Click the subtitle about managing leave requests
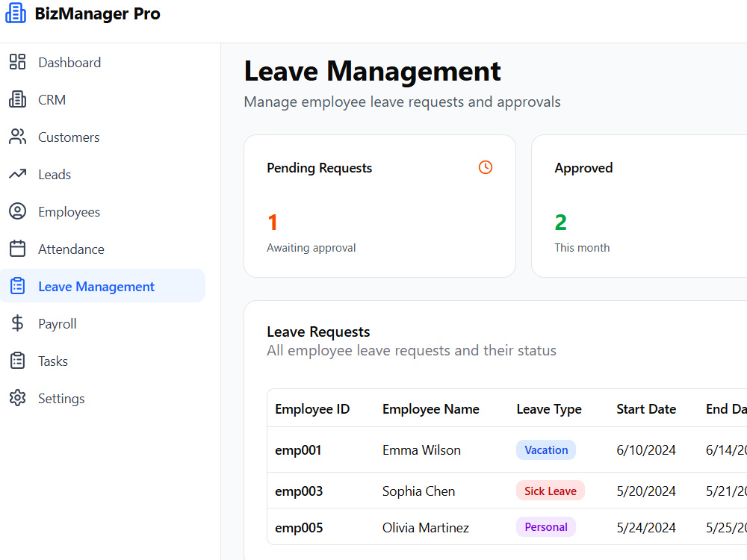Screen dimensions: 747x560 click(x=402, y=102)
